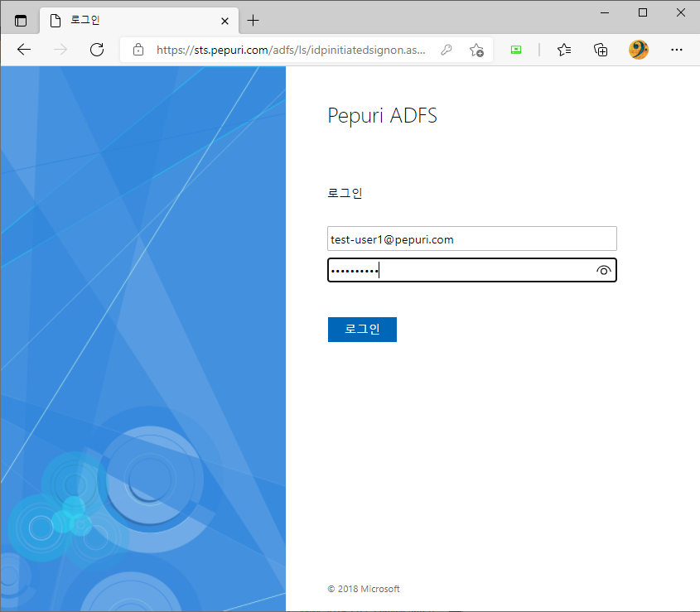Open the vertical tabs panel icon
Image resolution: width=700 pixels, height=612 pixels.
[x=21, y=21]
